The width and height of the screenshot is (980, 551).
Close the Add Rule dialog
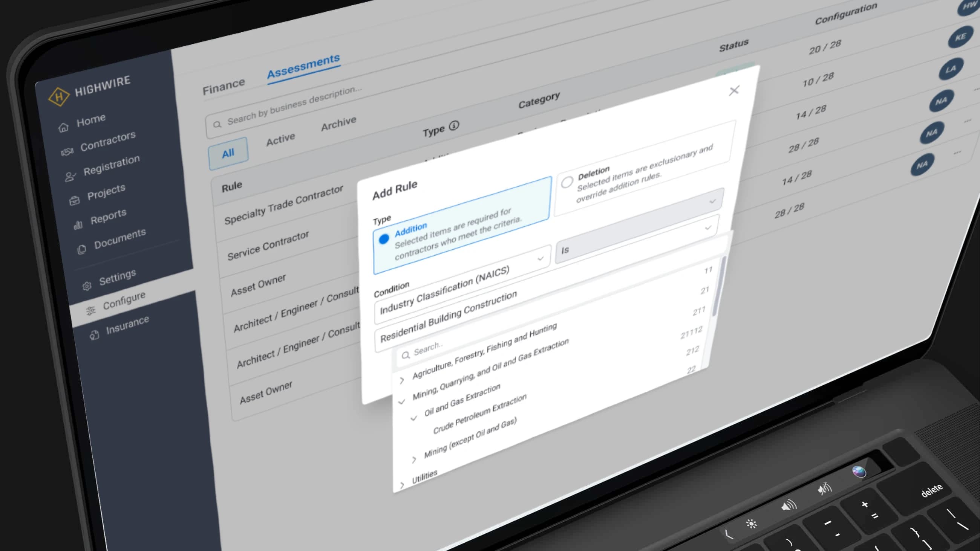[x=734, y=90]
